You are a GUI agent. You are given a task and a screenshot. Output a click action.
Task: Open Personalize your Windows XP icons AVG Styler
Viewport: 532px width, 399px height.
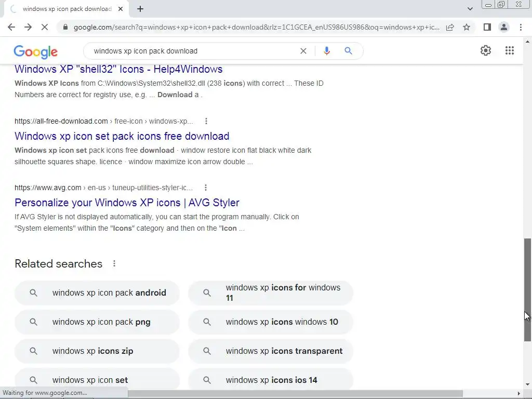(127, 203)
